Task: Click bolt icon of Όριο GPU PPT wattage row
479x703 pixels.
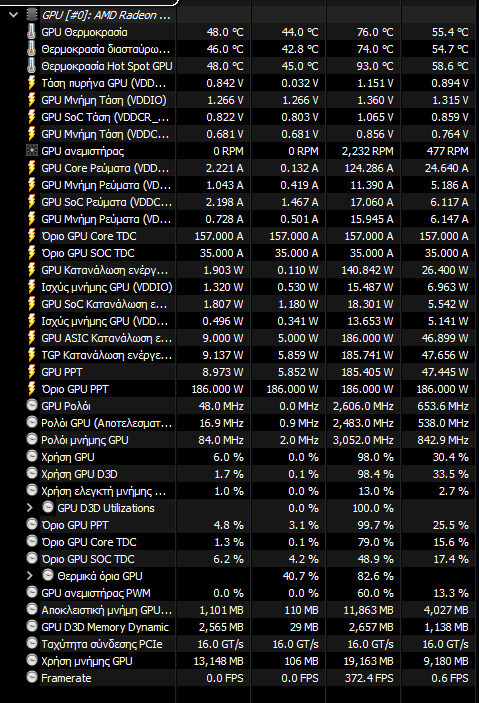Action: (x=31, y=389)
